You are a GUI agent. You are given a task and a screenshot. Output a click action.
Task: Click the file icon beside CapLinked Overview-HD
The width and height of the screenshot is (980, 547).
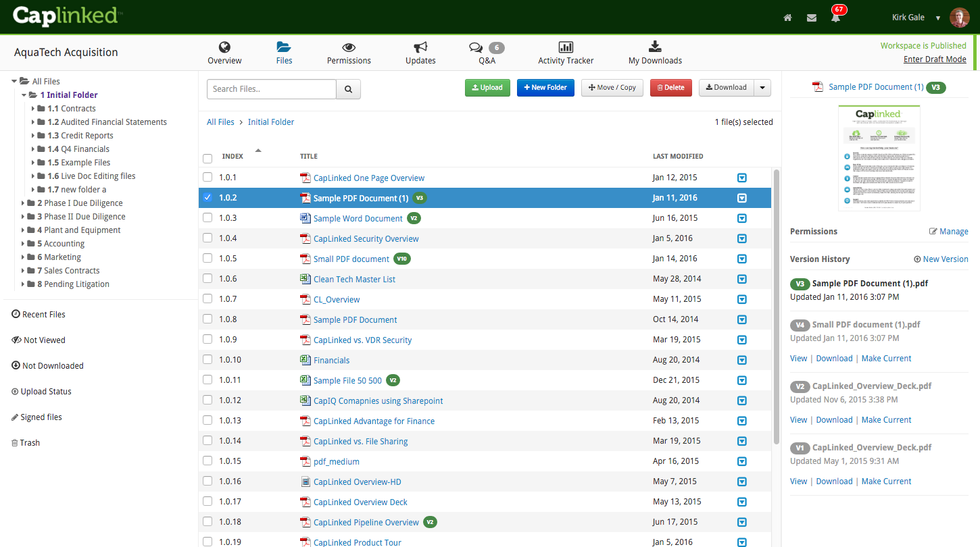[305, 481]
